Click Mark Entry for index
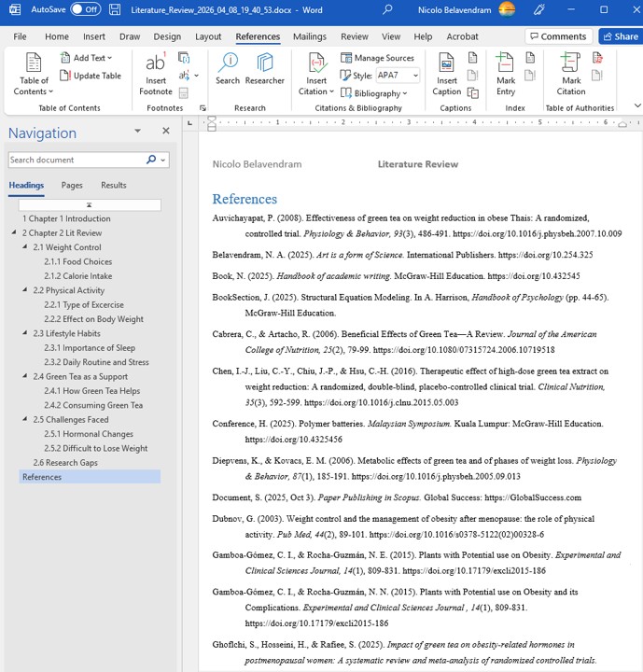This screenshot has width=643, height=672. coord(506,74)
